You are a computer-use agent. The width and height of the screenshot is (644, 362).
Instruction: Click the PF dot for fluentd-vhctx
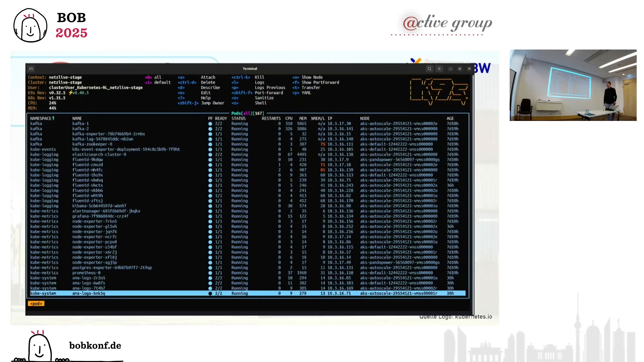point(210,185)
